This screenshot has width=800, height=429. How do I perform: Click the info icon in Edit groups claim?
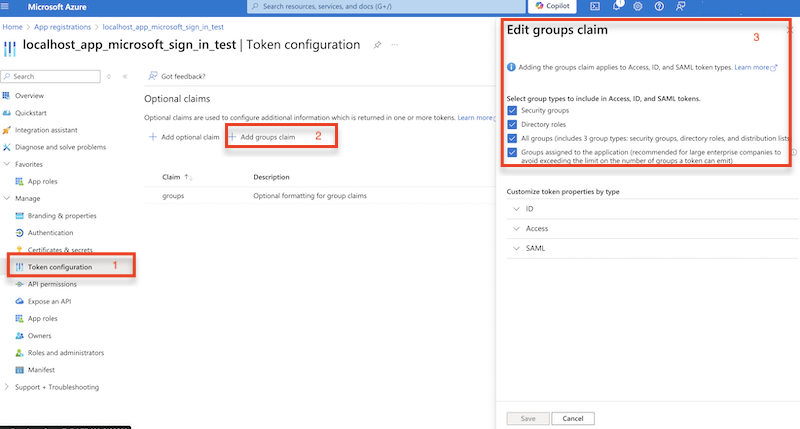pos(511,67)
